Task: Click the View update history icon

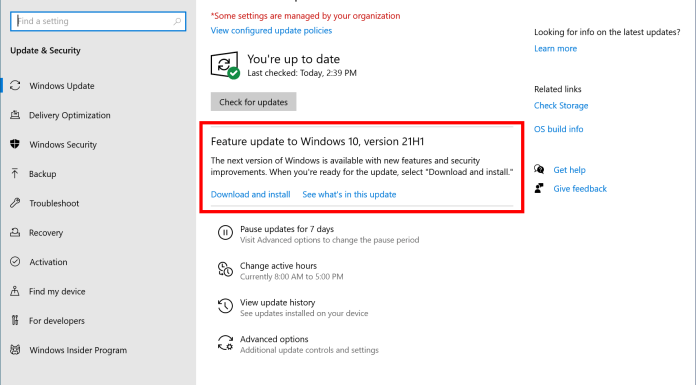Action: [225, 306]
